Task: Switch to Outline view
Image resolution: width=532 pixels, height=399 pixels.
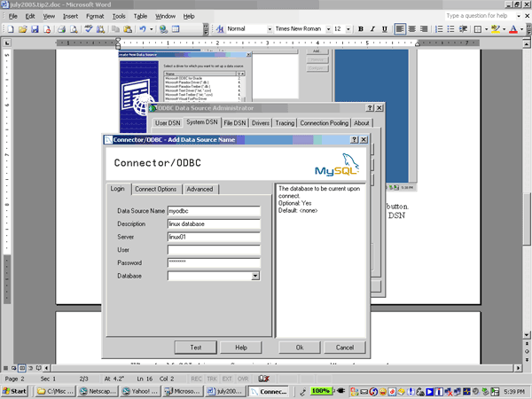Action: [x=30, y=368]
